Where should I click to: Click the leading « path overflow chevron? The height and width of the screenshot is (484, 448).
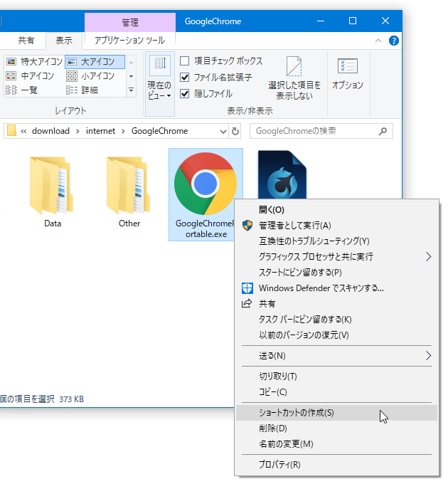pyautogui.click(x=23, y=131)
